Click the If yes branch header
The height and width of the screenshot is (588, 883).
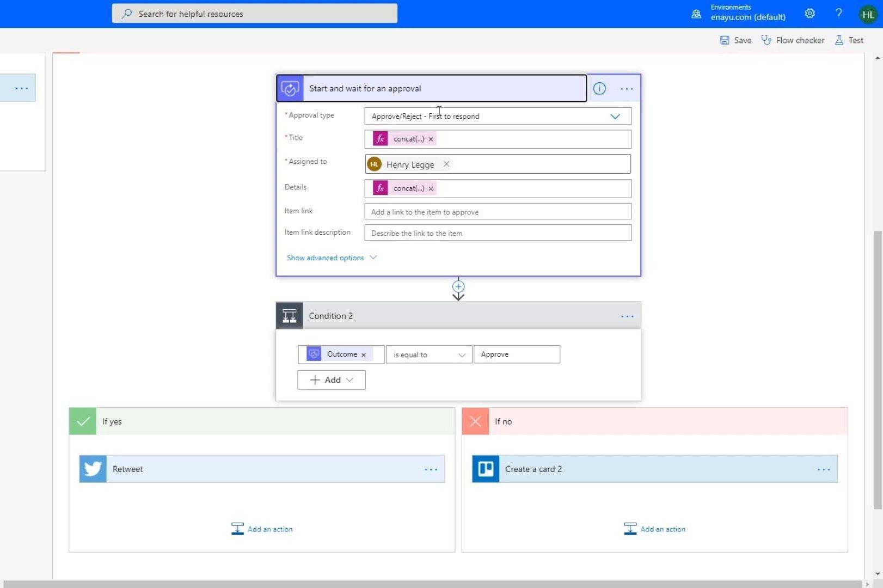tap(262, 421)
